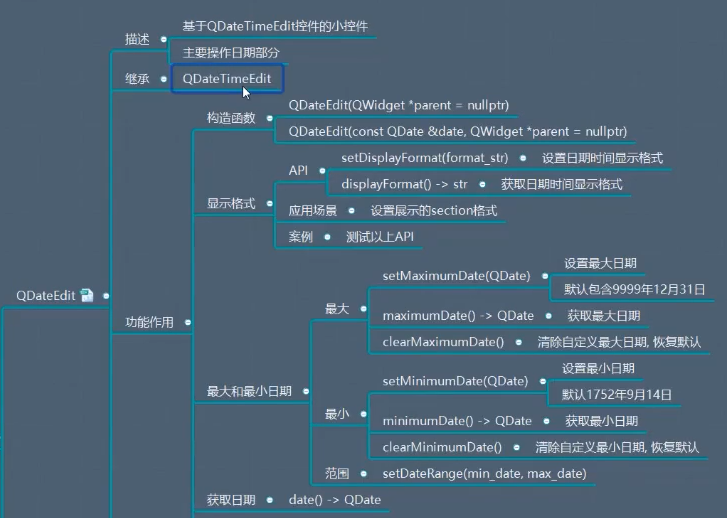
Task: Select the 构造函数 node
Action: 231,118
